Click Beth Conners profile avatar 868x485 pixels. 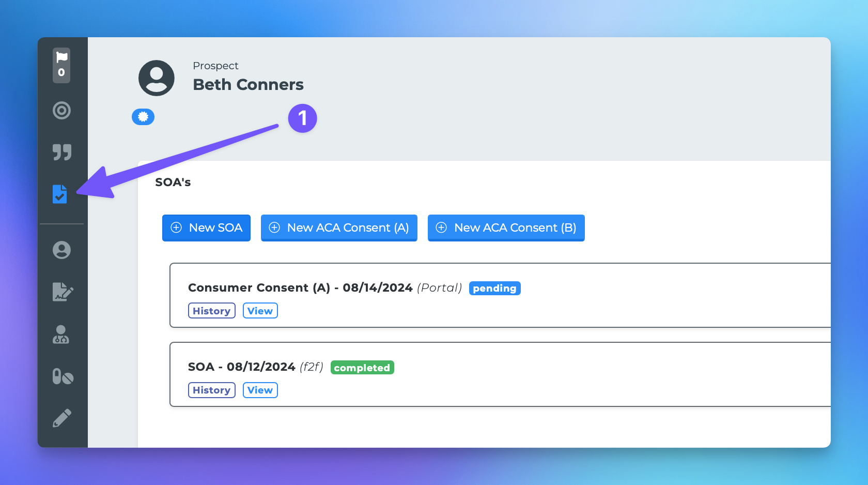tap(157, 78)
